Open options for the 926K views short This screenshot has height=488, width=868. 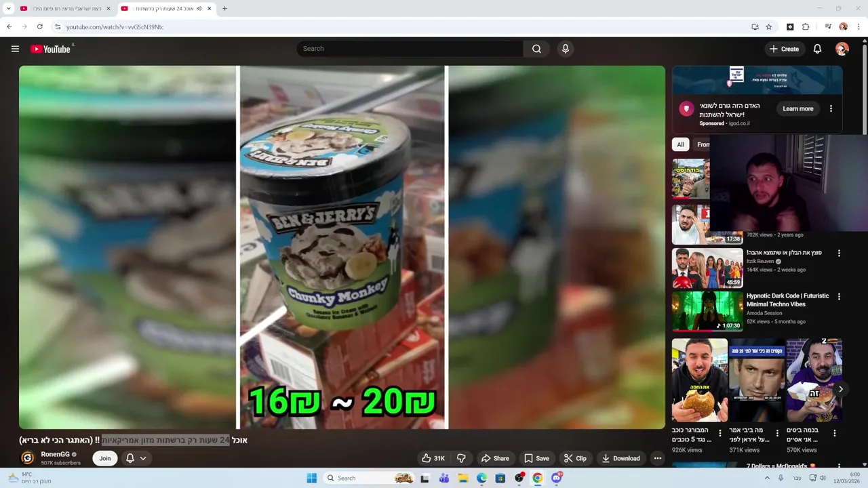pyautogui.click(x=721, y=433)
